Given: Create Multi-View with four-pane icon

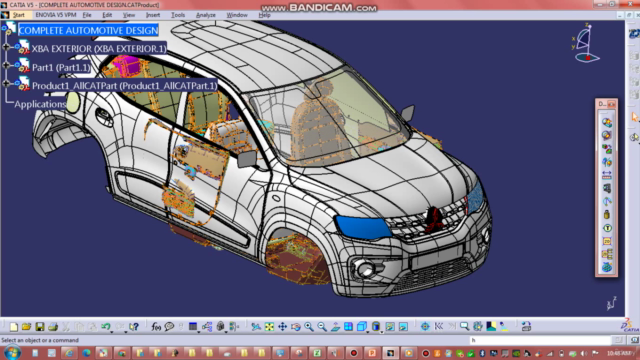Looking at the screenshot, I should pyautogui.click(x=348, y=327).
